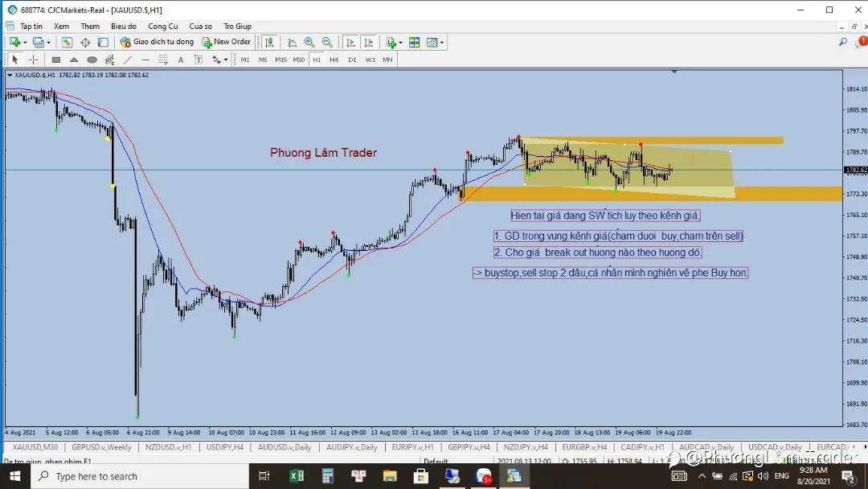868x489 pixels.
Task: Expand the templates dropdown arrow
Action: coord(442,43)
